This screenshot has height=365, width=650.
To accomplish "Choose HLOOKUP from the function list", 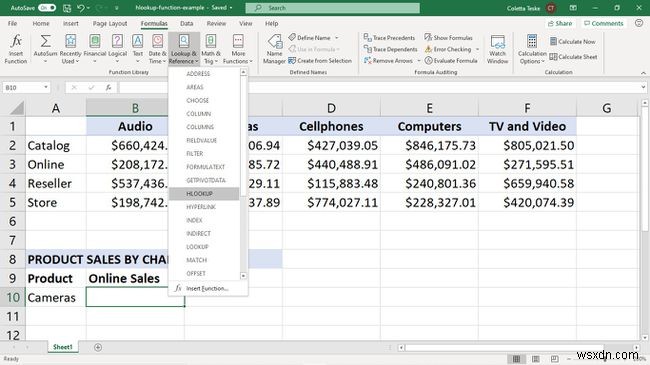I will pos(204,194).
